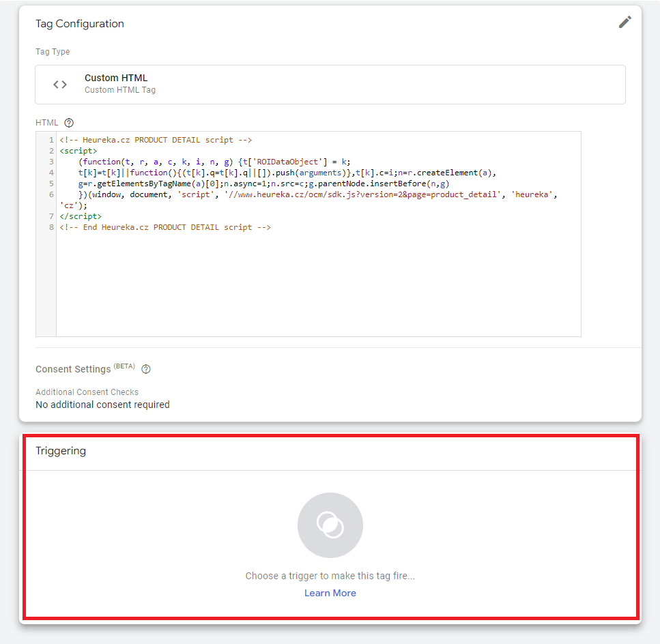Screen dimensions: 660x644
Task: Open the HTML field help question mark
Action: click(x=69, y=123)
